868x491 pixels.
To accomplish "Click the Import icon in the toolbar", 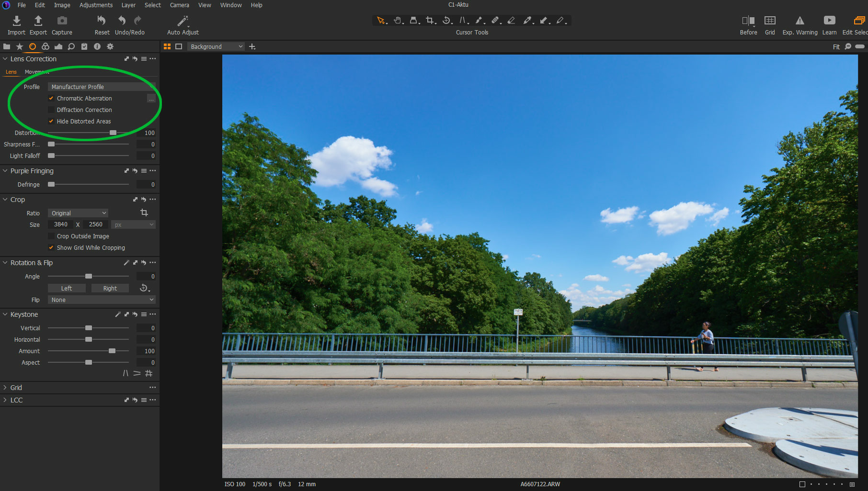I will (16, 21).
